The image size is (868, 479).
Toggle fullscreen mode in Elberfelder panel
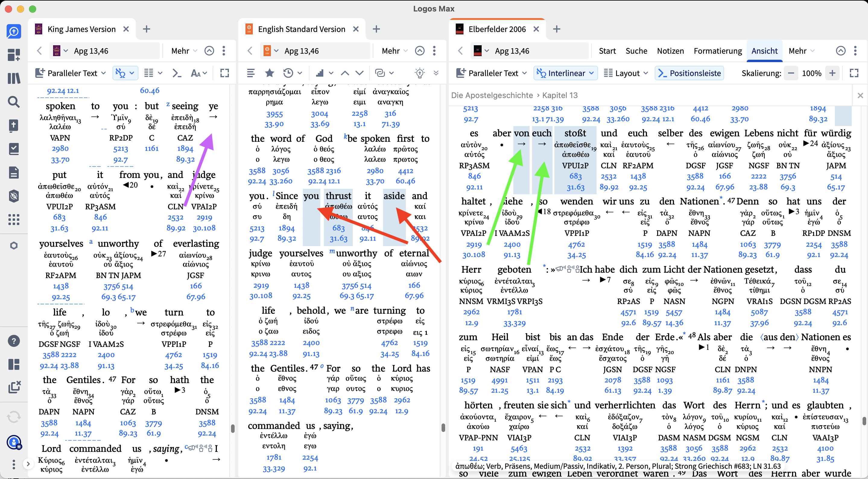[x=854, y=73]
